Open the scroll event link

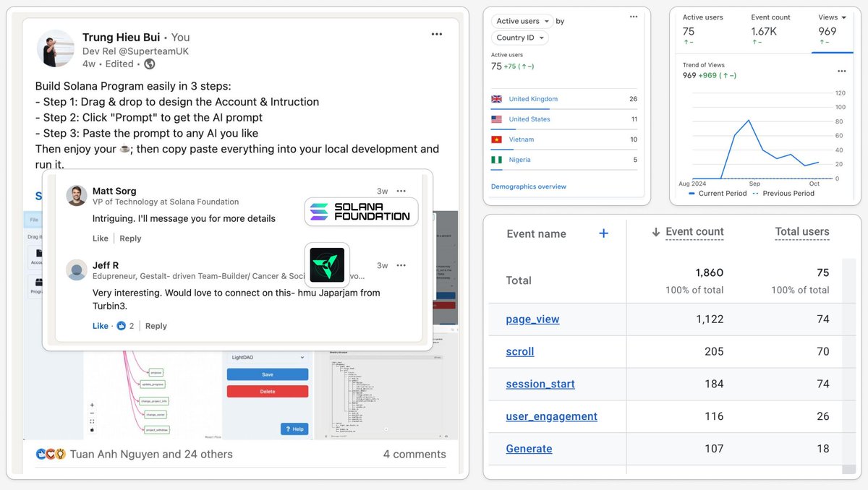point(520,352)
